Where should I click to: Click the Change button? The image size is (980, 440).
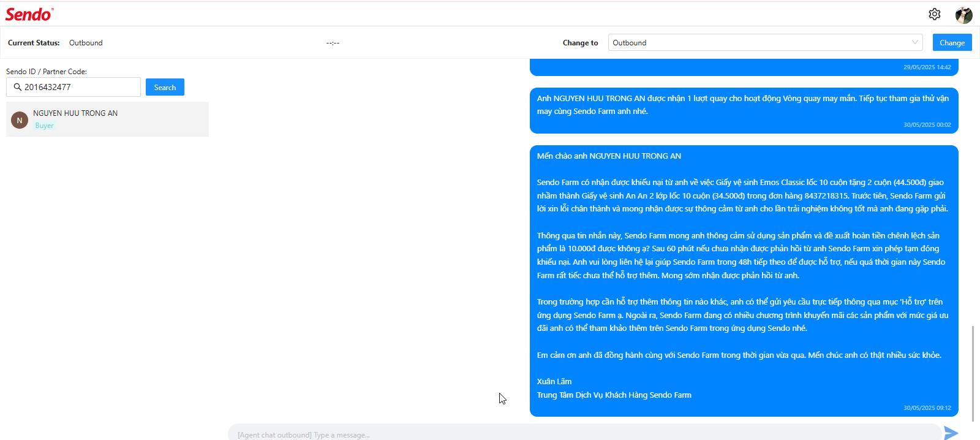[952, 42]
